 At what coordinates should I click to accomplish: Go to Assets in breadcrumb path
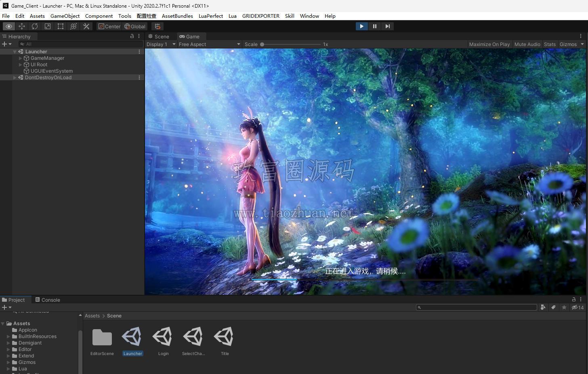point(92,316)
